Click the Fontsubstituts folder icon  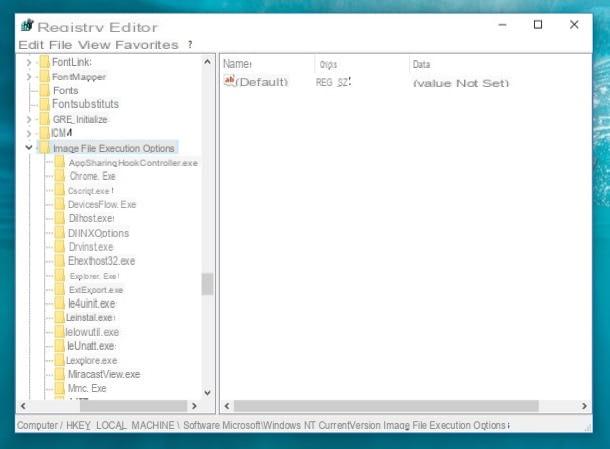(x=45, y=104)
